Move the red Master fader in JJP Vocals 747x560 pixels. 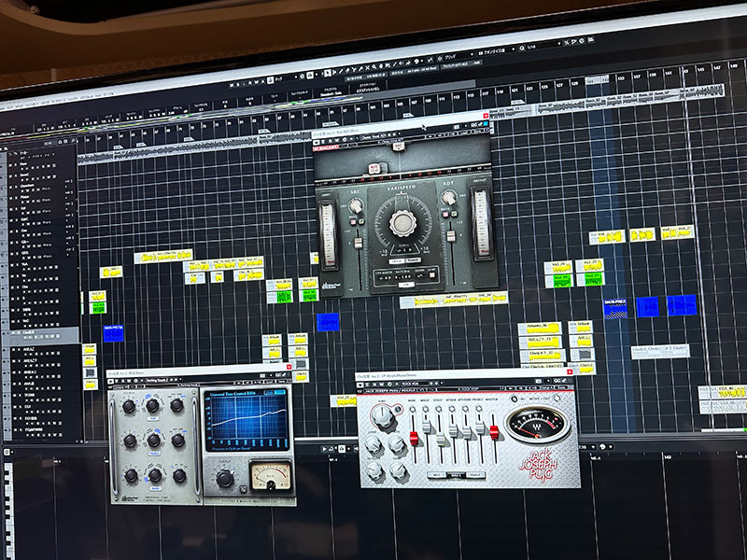coord(495,432)
